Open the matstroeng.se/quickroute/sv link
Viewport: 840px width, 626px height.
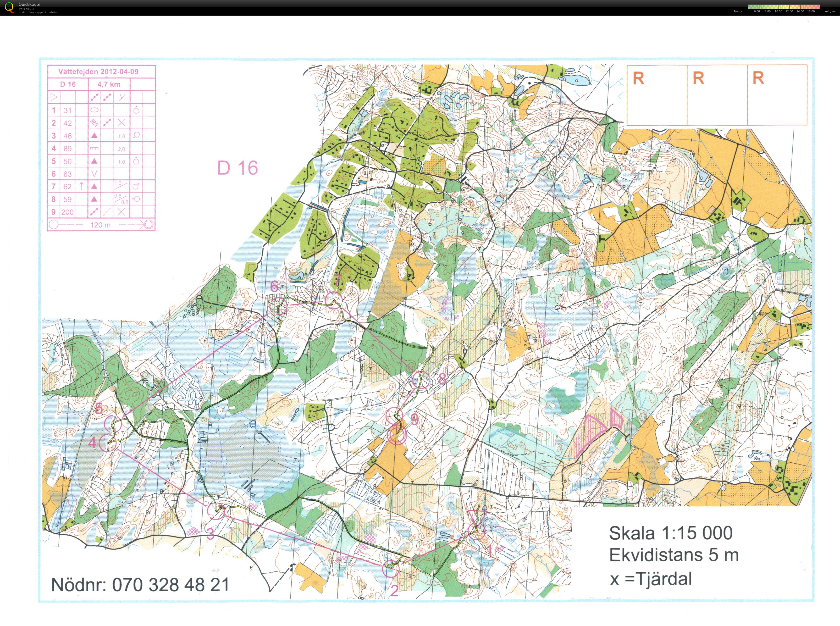38,12
